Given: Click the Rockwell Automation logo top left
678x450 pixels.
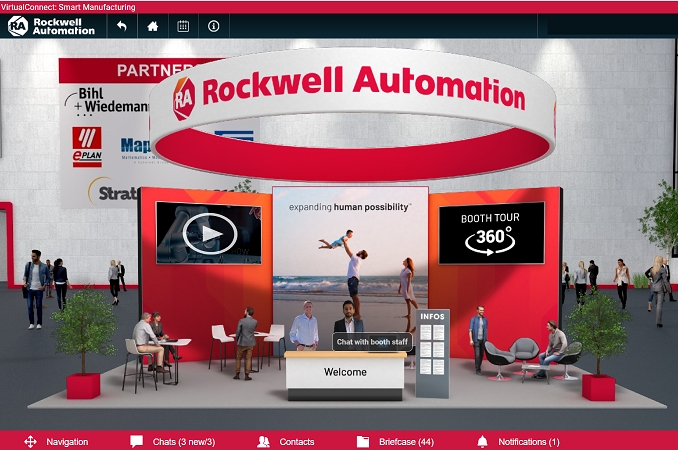Looking at the screenshot, I should [x=52, y=26].
